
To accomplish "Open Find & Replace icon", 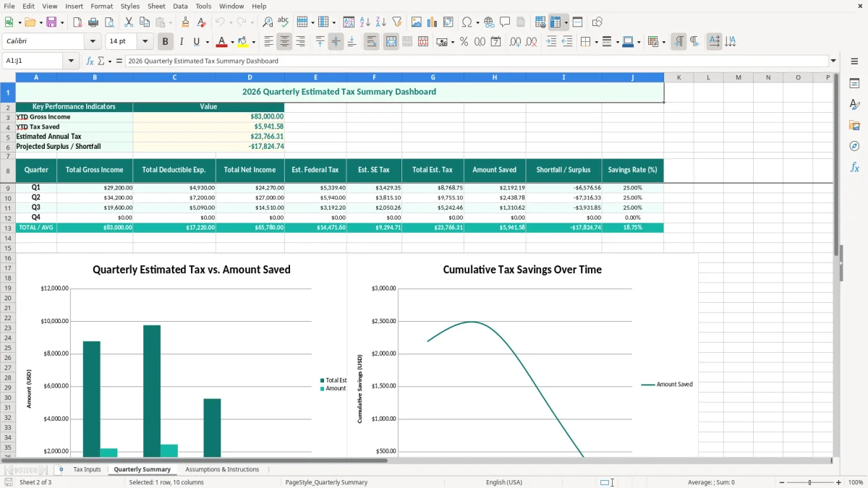I will point(268,22).
